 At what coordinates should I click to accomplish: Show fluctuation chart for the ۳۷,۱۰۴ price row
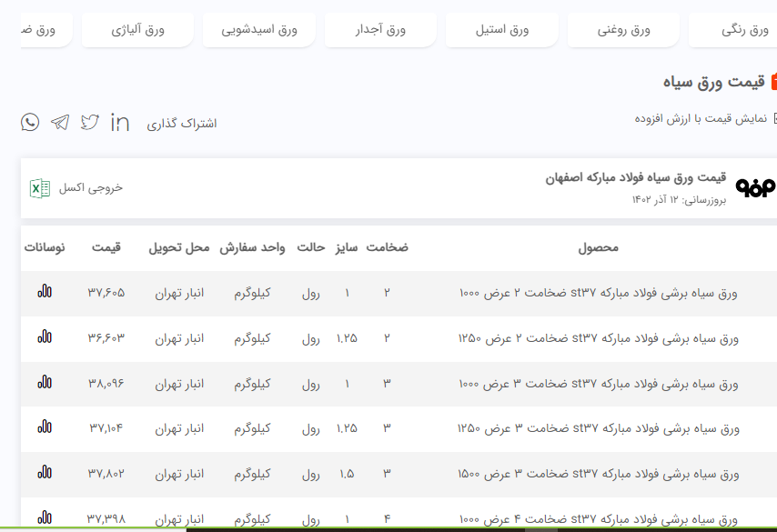point(45,427)
